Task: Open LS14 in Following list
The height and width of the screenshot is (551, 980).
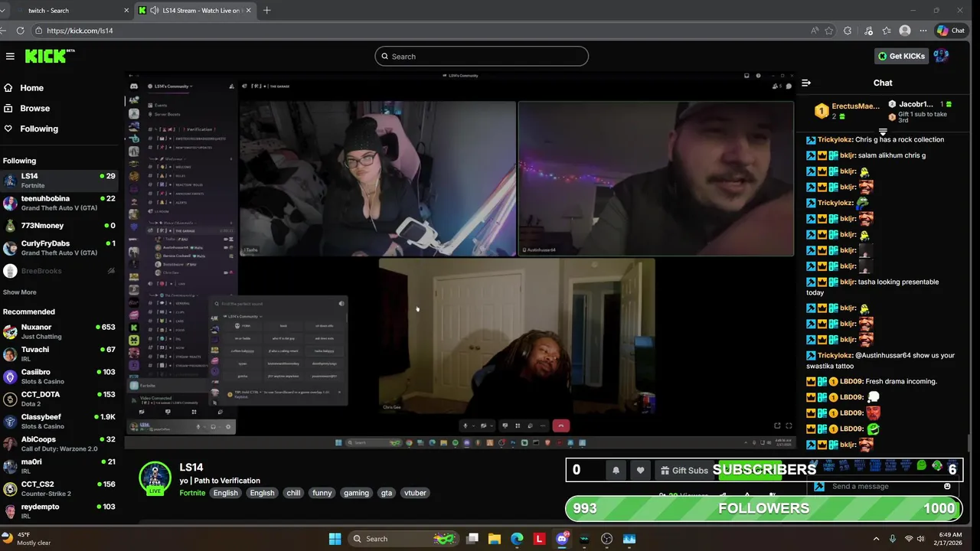Action: [x=59, y=180]
